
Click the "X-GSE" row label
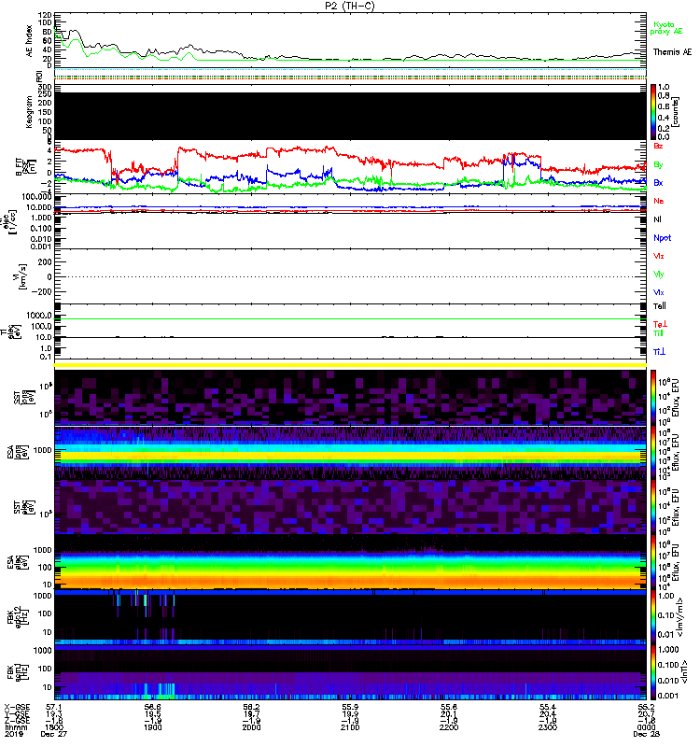15,707
